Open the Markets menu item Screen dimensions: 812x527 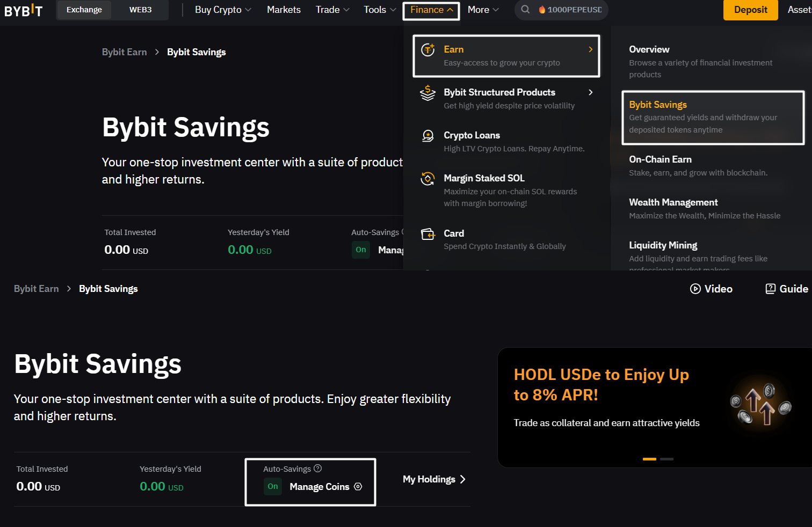pyautogui.click(x=284, y=10)
